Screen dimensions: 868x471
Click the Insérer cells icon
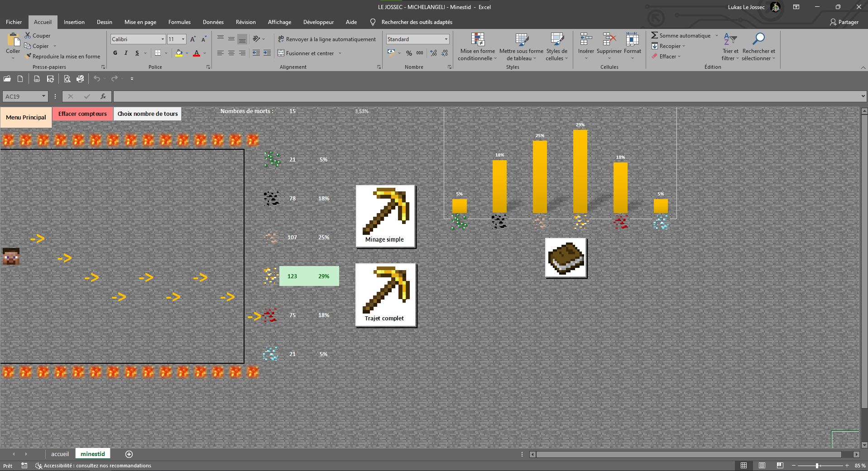click(x=586, y=40)
